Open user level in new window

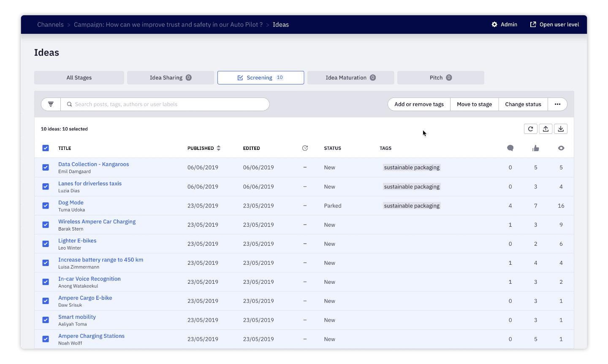(x=554, y=24)
